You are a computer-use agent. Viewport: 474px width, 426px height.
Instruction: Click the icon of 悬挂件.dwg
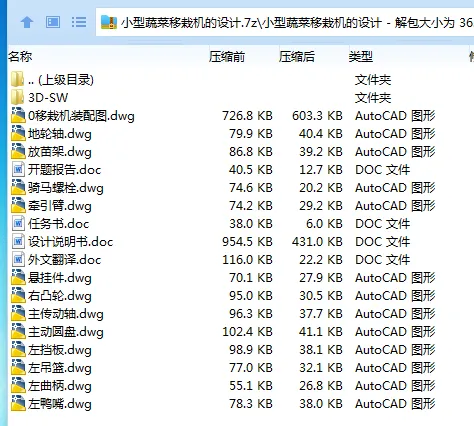pyautogui.click(x=18, y=278)
